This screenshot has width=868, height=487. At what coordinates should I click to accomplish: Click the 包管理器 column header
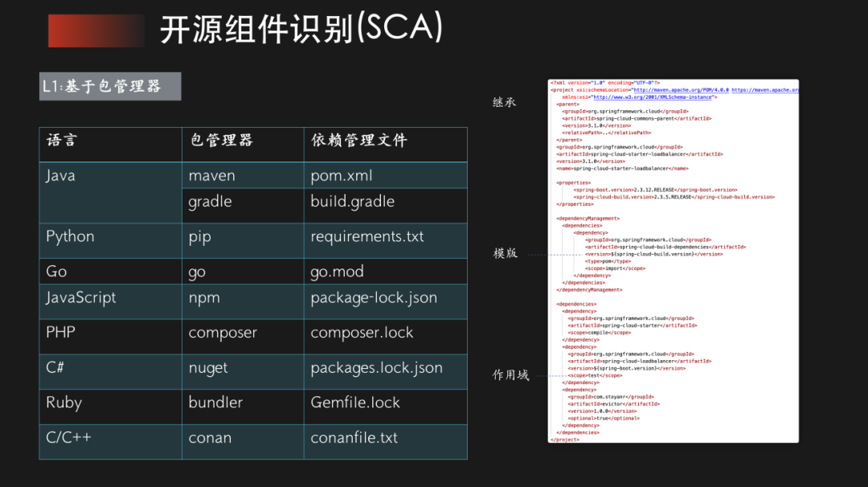point(243,145)
